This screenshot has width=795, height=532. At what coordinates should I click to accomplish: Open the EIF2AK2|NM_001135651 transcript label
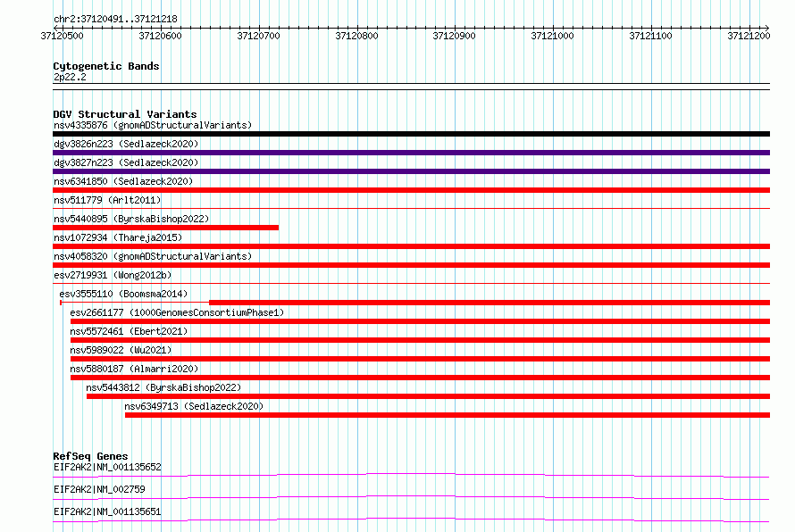tap(107, 511)
